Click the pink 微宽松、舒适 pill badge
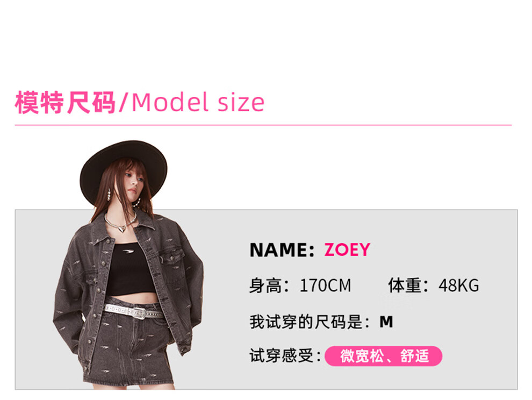The image size is (532, 400). tap(383, 356)
